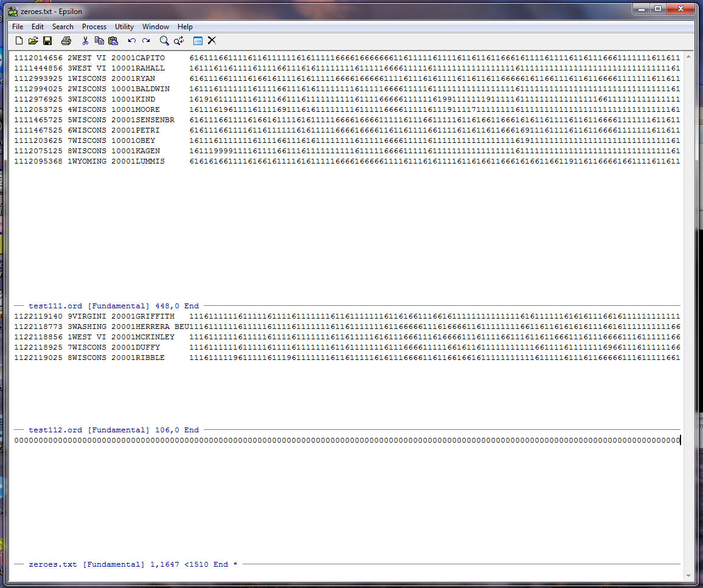Undo the last edit

[x=132, y=41]
